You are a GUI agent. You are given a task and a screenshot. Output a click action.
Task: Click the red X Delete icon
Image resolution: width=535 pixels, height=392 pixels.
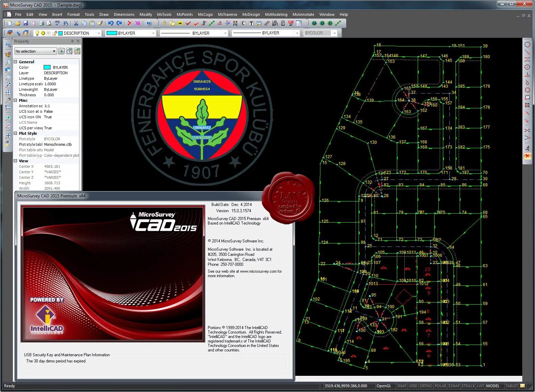pos(130,23)
